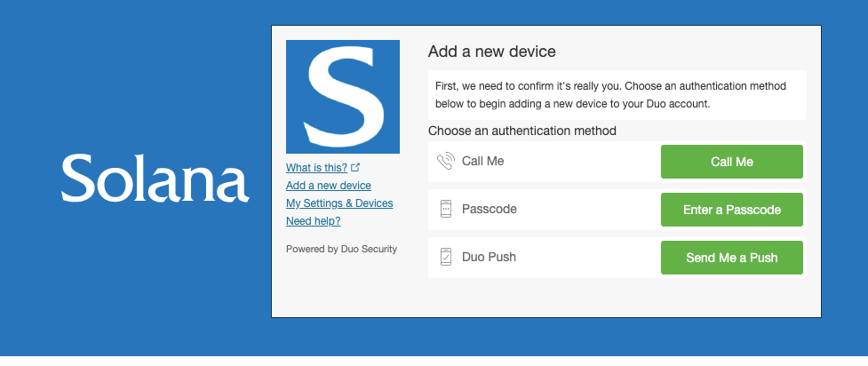Click the Choose an authentication method heading
The image size is (868, 366).
click(x=522, y=131)
